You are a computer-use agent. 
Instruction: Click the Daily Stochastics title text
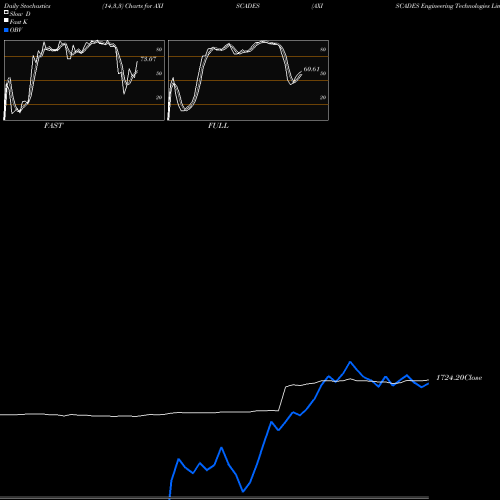[27, 6]
